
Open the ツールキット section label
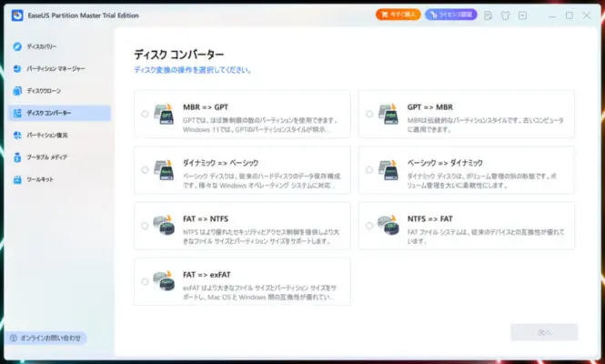click(40, 179)
